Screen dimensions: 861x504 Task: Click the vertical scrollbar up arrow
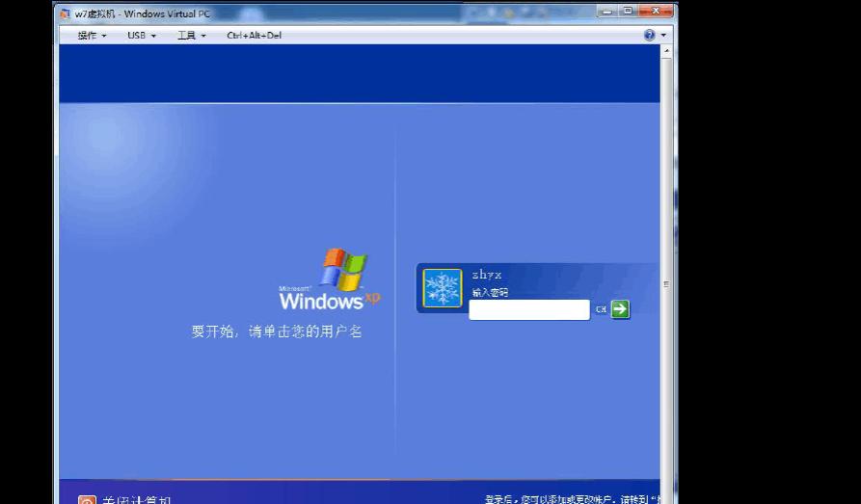click(666, 51)
